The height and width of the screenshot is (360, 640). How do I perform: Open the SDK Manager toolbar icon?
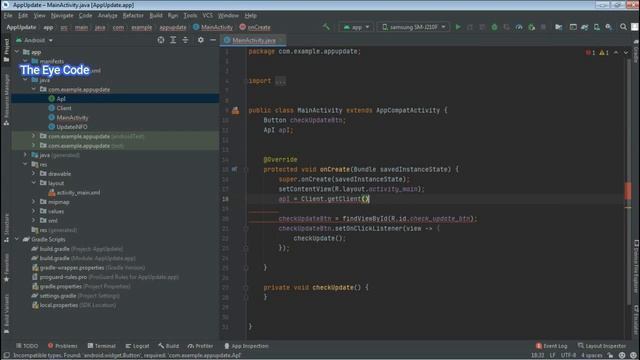609,27
